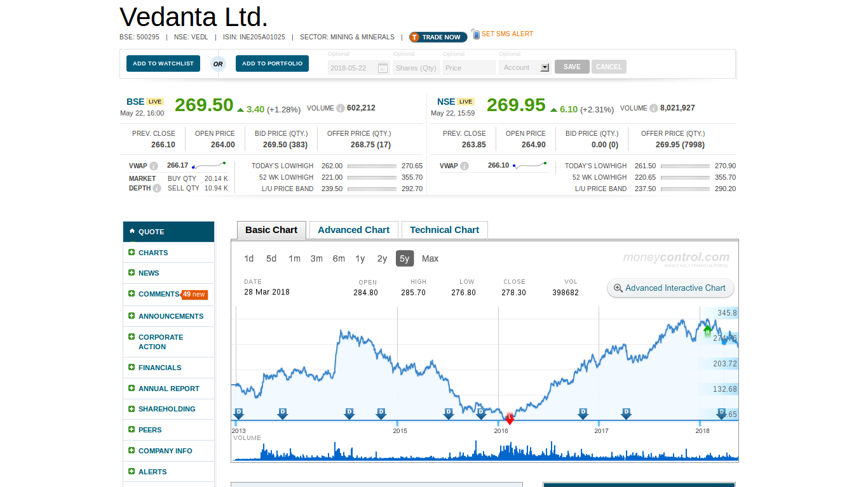Open the Technical Chart tab
The width and height of the screenshot is (868, 487).
(x=444, y=230)
